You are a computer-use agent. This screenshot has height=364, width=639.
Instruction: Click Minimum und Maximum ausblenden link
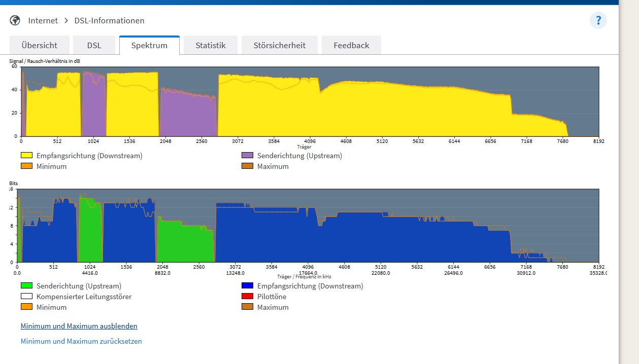click(x=79, y=326)
